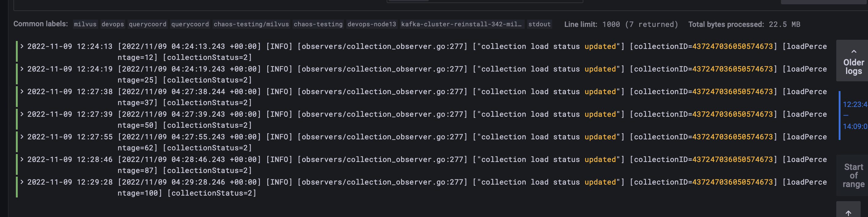The height and width of the screenshot is (217, 868).
Task: Expand the 12:27:39 log entry
Action: (22, 114)
